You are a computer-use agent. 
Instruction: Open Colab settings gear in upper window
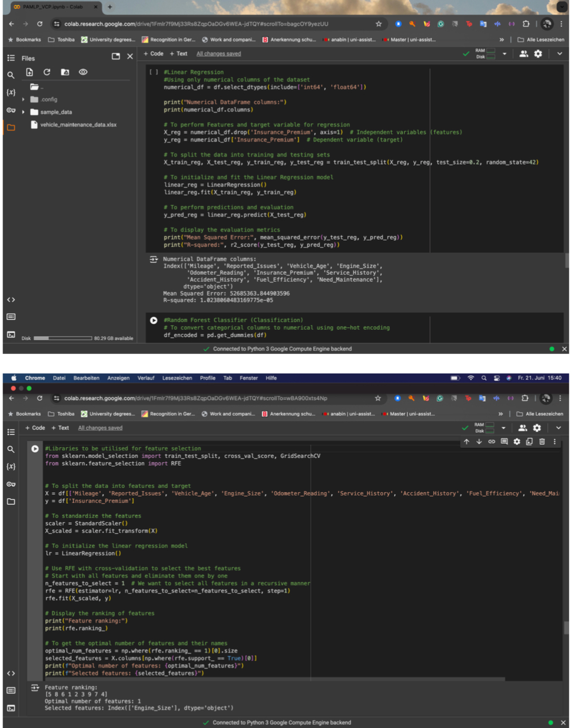538,54
